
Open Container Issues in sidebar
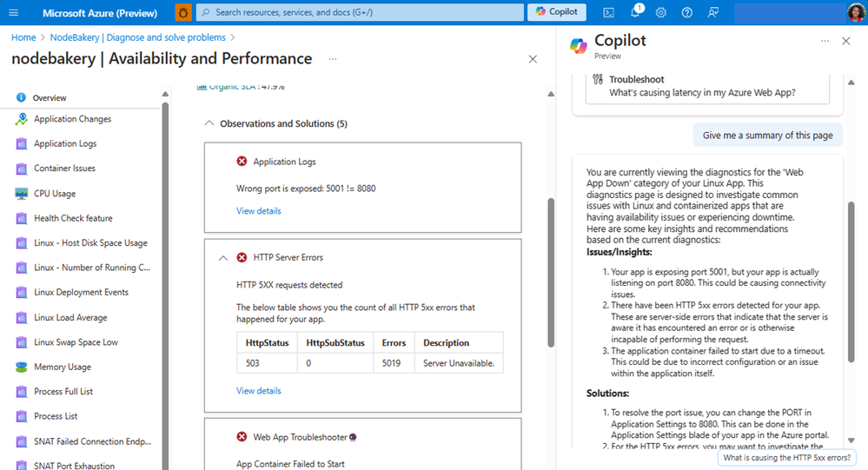coord(64,169)
